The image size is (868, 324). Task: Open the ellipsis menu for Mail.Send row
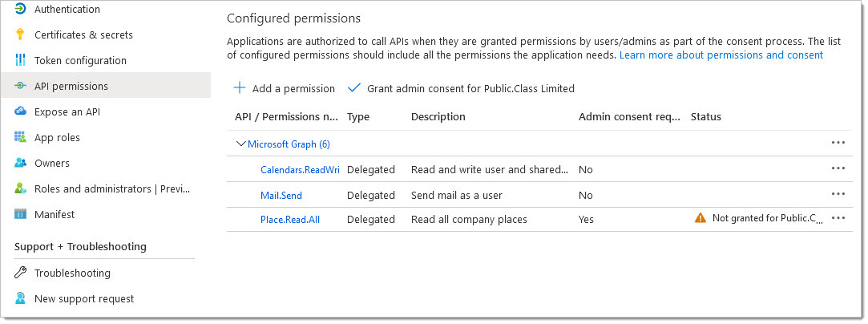838,194
